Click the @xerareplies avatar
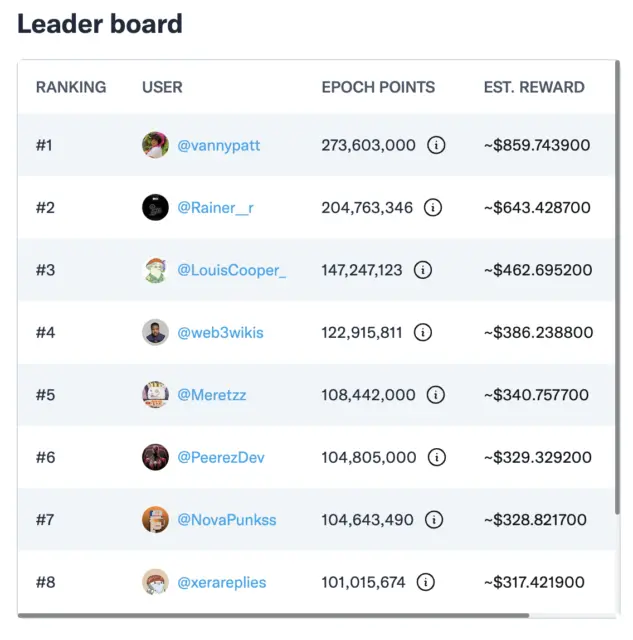Image resolution: width=633 pixels, height=640 pixels. pos(155,582)
